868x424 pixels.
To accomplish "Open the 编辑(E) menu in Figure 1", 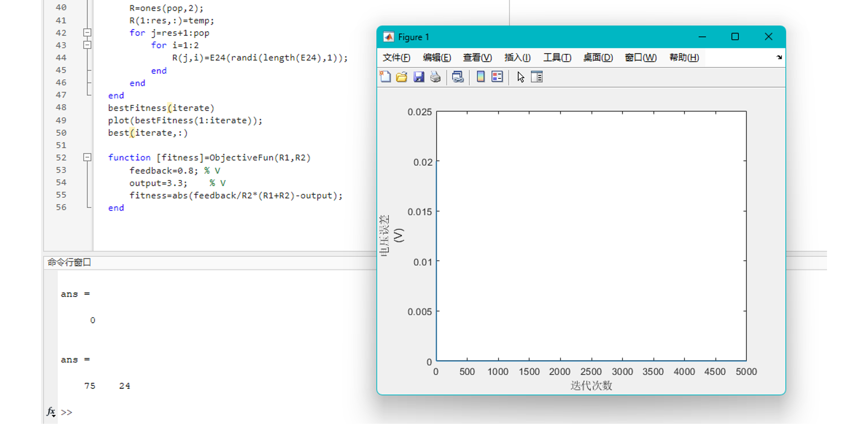I will pyautogui.click(x=437, y=58).
